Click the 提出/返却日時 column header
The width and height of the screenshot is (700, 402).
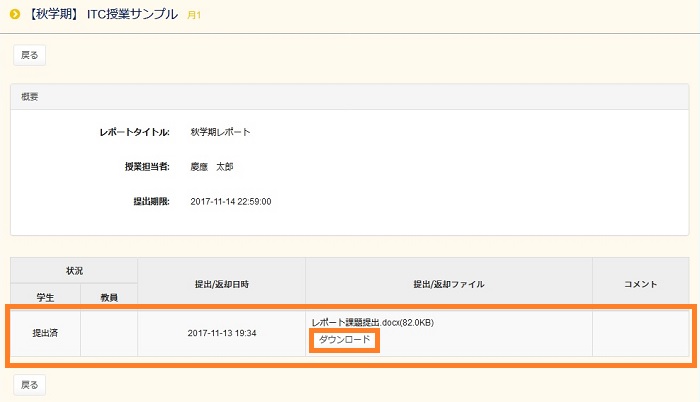pyautogui.click(x=221, y=284)
